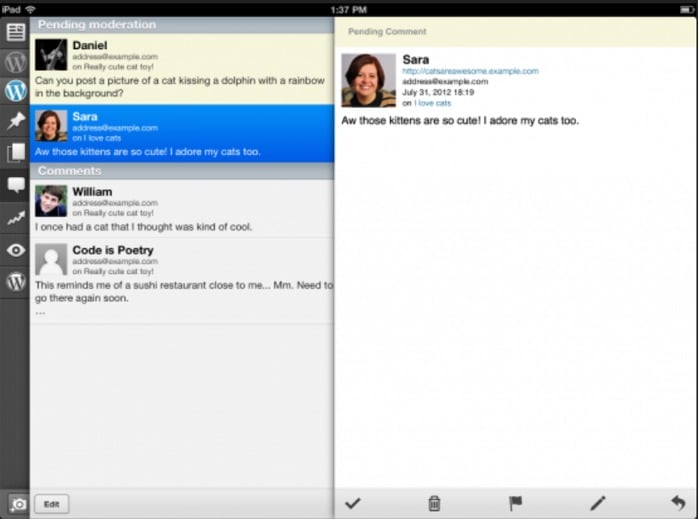699x519 pixels.
Task: Tap Sara's small avatar in comment list
Action: (x=51, y=126)
